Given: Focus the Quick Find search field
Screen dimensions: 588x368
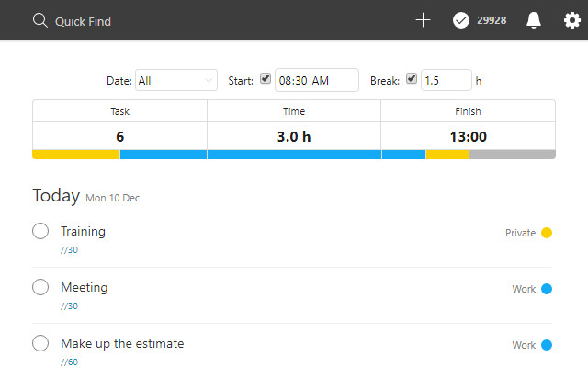Looking at the screenshot, I should (83, 21).
